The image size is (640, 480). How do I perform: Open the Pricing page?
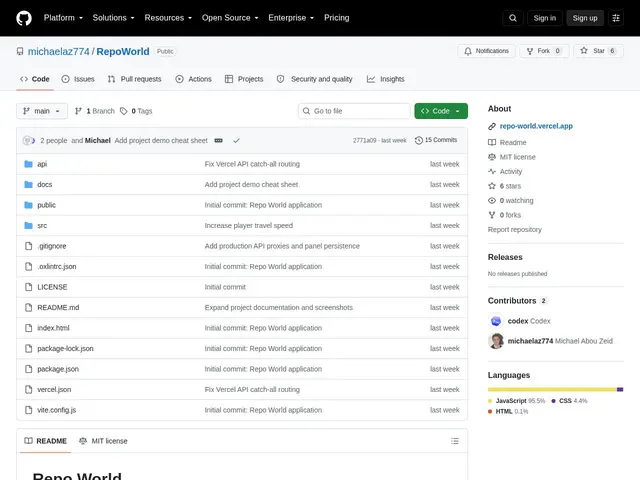[x=337, y=18]
